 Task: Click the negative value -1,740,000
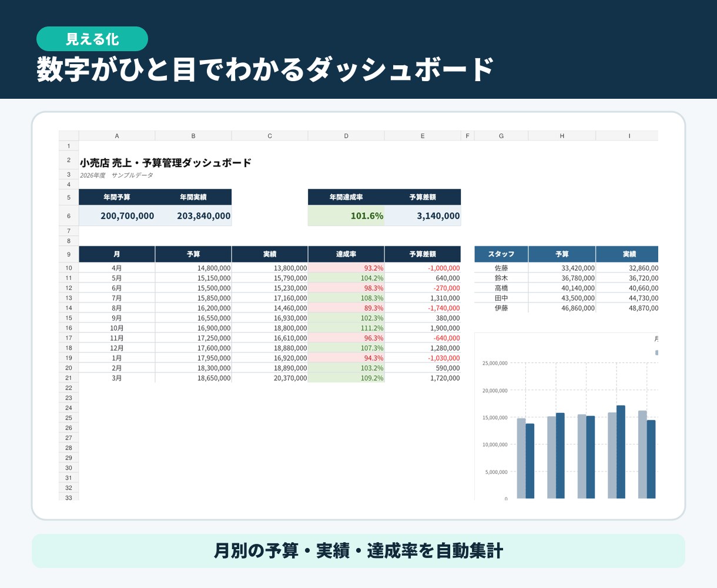point(423,308)
